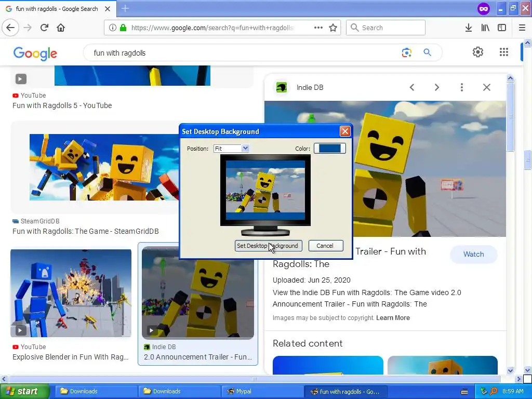Click the green padlock security icon
This screenshot has height=399, width=532.
(x=123, y=28)
